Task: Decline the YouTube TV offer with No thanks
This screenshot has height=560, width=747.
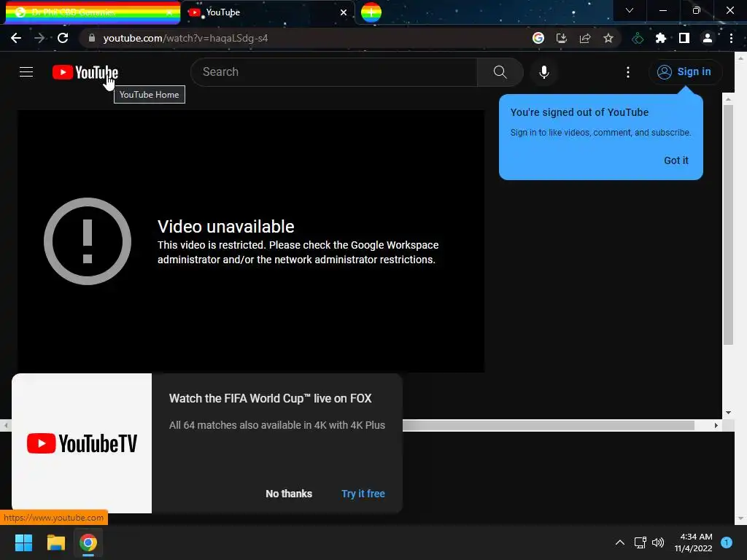Action: tap(289, 494)
